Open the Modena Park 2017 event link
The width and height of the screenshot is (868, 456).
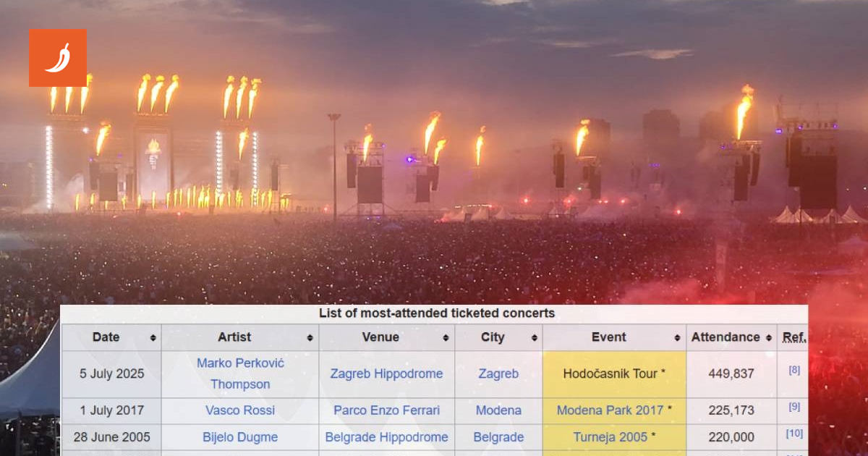pyautogui.click(x=610, y=410)
